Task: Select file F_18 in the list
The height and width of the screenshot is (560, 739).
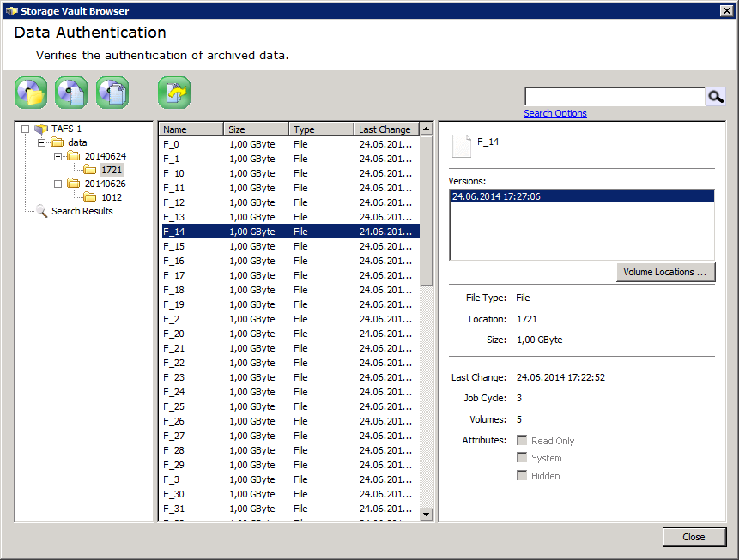Action: (289, 290)
